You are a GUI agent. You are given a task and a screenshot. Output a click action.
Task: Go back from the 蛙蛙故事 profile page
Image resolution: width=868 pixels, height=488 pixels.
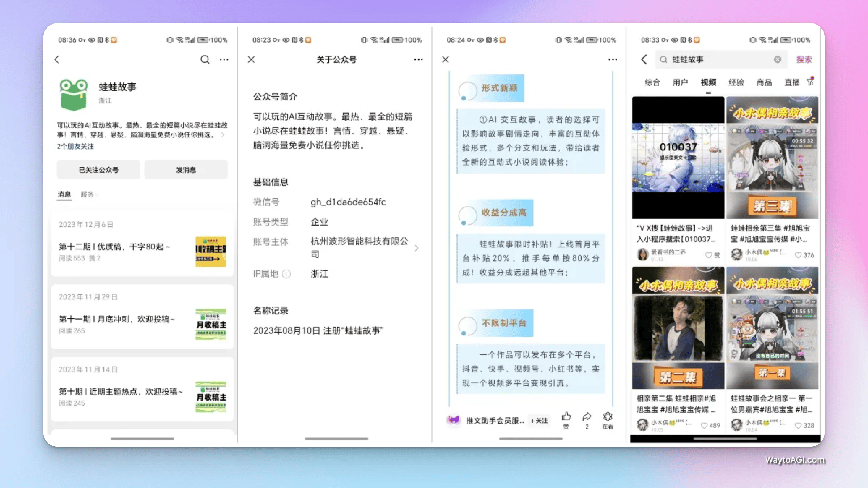[57, 59]
